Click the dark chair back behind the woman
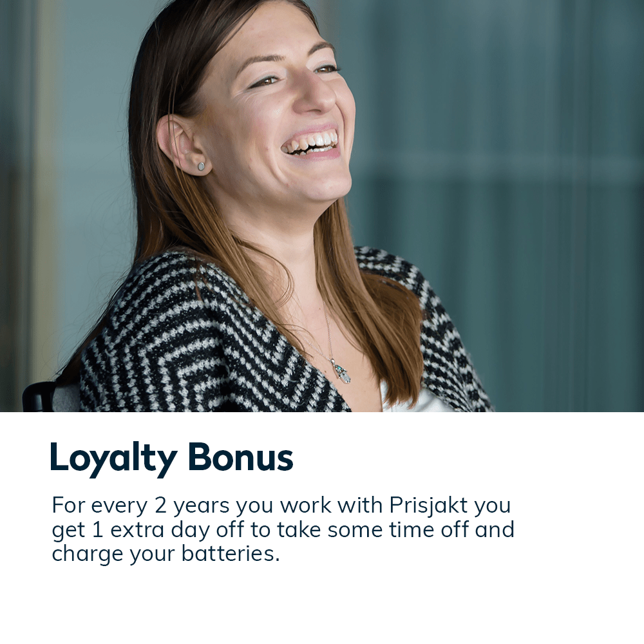The height and width of the screenshot is (644, 644). coord(39,396)
